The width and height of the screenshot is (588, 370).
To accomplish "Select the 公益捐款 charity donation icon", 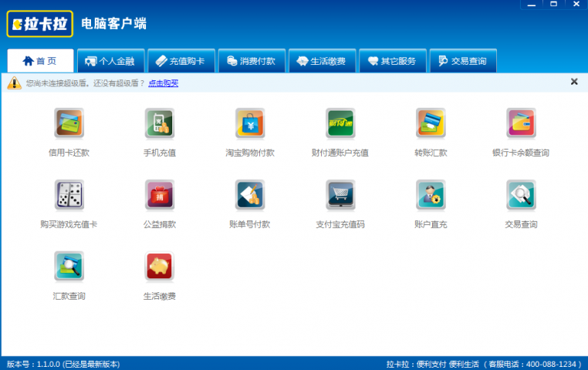I will pyautogui.click(x=159, y=195).
